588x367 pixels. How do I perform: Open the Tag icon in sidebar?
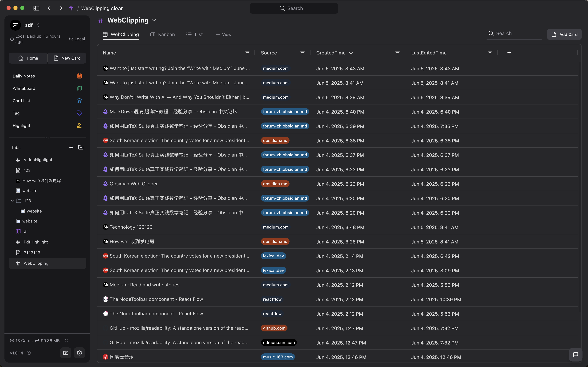pos(79,113)
